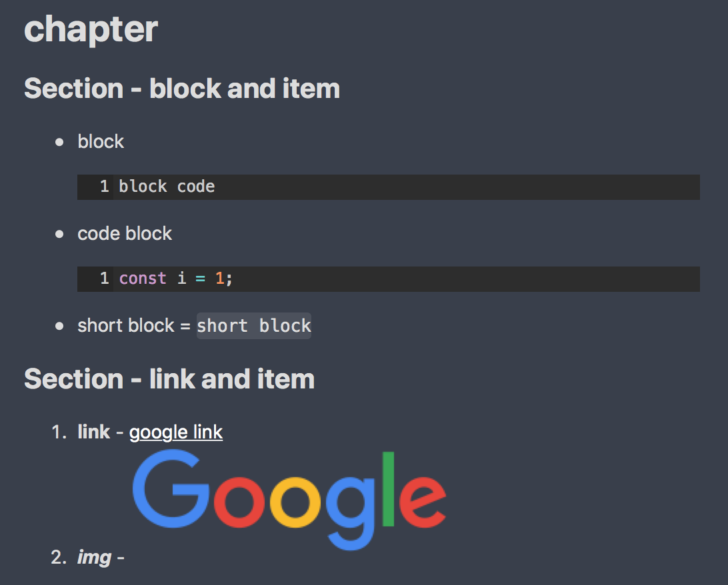Click the "code block" bullet item text

tap(125, 234)
